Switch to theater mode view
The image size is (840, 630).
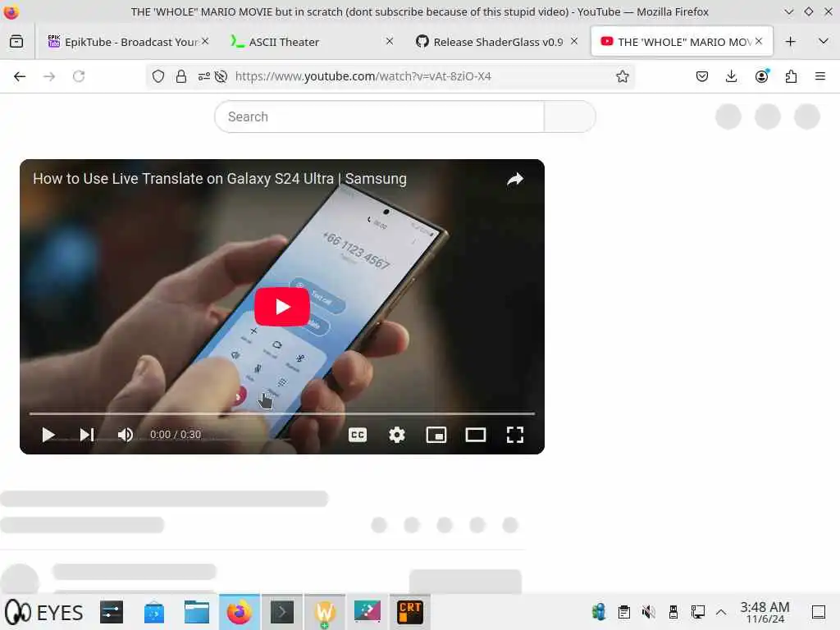click(x=476, y=435)
